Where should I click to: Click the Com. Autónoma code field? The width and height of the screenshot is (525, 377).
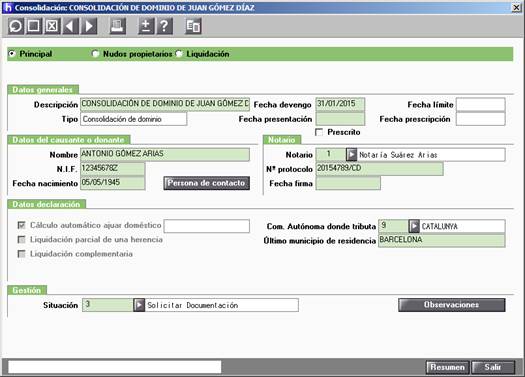(x=393, y=226)
